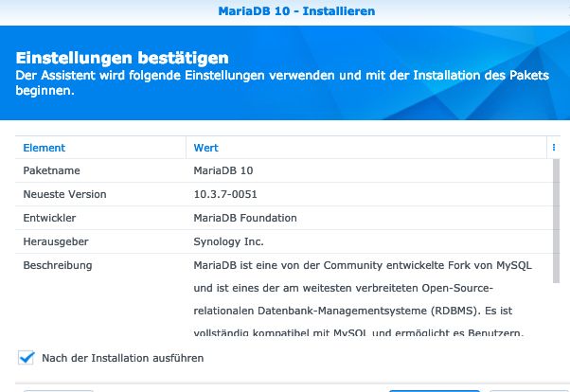570x392 pixels.
Task: Click the settings table's vertical scrollbar thumb
Action: click(555, 227)
